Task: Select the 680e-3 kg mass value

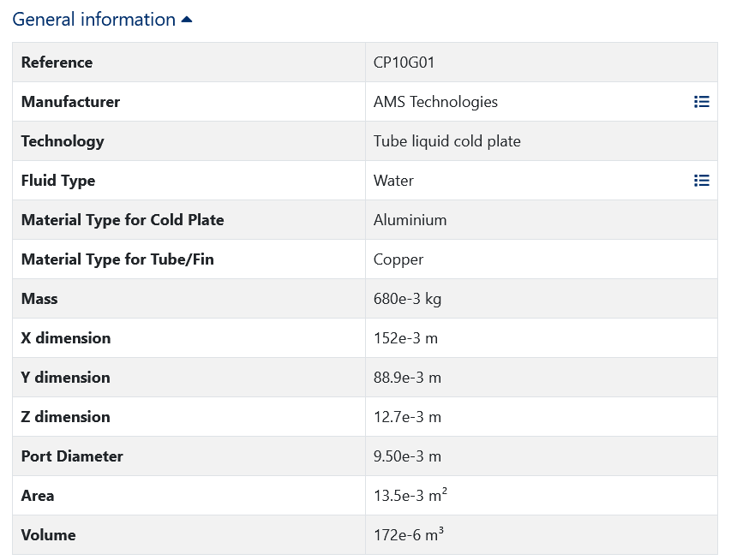Action: tap(407, 299)
